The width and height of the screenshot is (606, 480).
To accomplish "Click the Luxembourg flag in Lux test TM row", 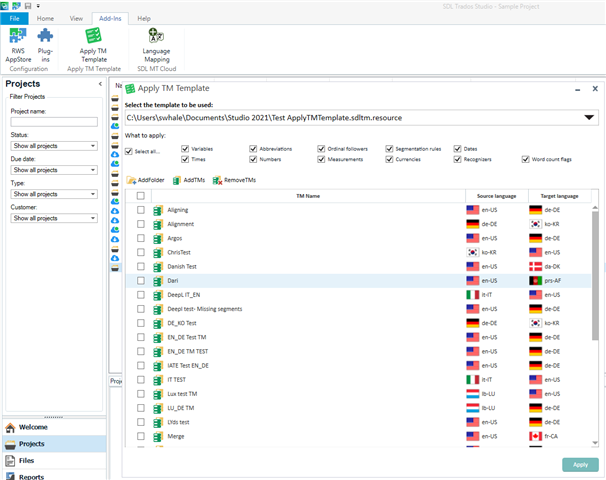I will click(x=473, y=394).
